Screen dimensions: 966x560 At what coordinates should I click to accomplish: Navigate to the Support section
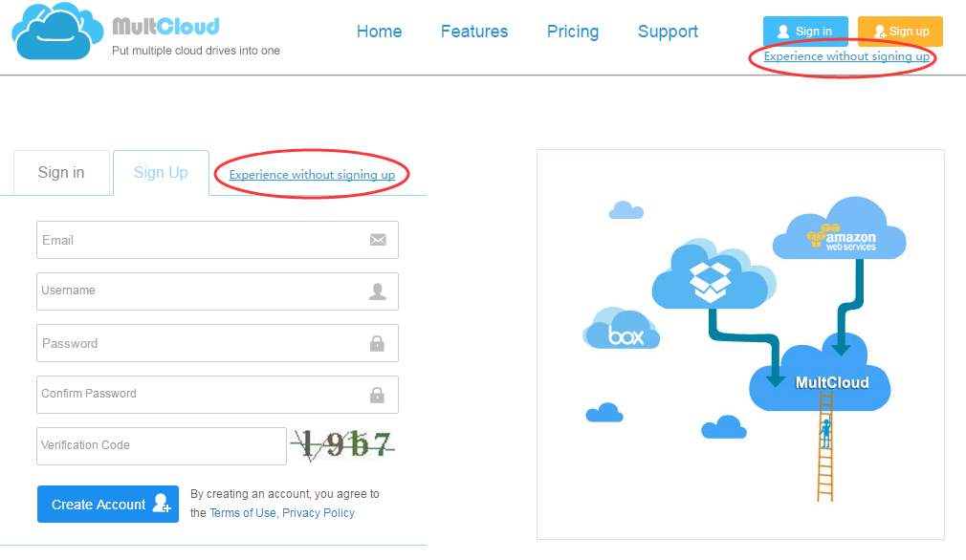point(668,32)
